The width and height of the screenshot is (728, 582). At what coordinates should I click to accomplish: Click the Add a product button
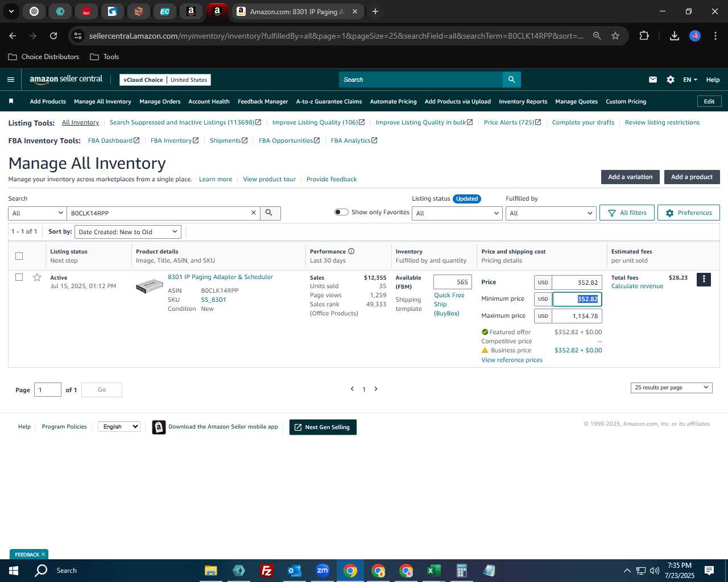(692, 177)
